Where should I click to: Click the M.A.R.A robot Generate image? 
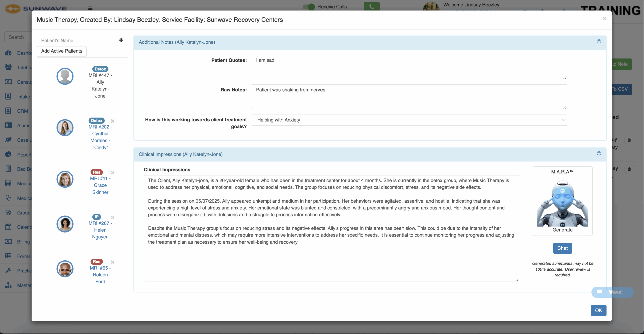(x=562, y=204)
